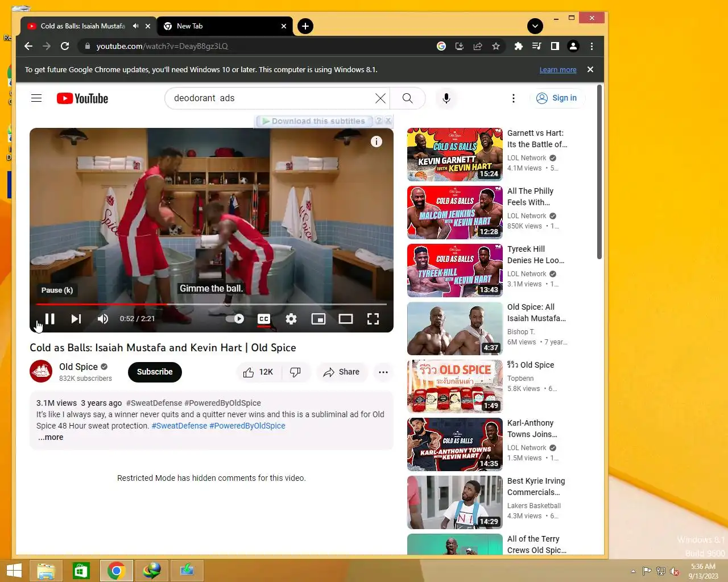
Task: Open the subtitle overlay help icon
Action: (379, 121)
